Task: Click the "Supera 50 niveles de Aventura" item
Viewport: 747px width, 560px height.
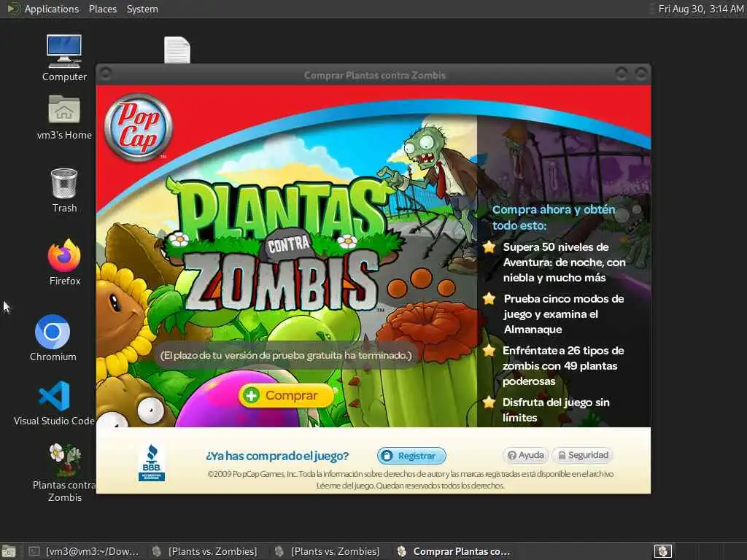Action: [x=564, y=262]
